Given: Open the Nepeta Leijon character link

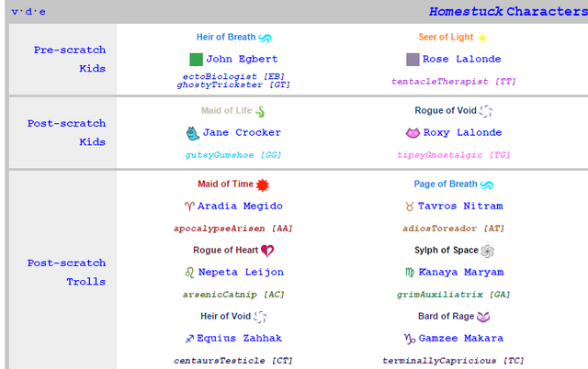Looking at the screenshot, I should point(241,273).
